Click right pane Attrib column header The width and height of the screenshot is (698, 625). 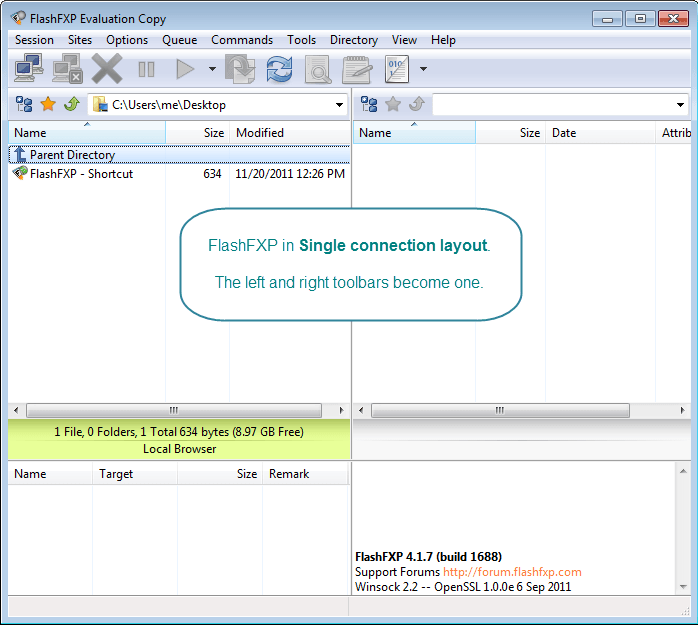click(x=674, y=133)
